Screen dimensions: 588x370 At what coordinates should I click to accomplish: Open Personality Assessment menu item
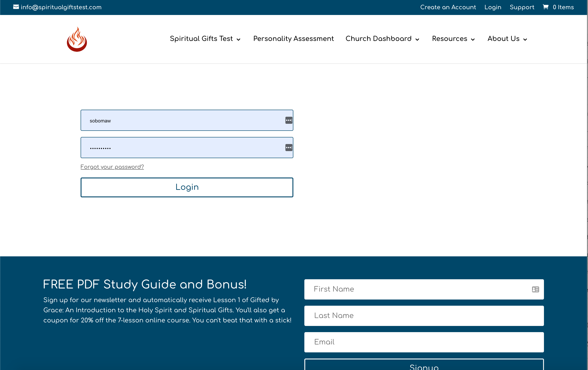coord(293,39)
